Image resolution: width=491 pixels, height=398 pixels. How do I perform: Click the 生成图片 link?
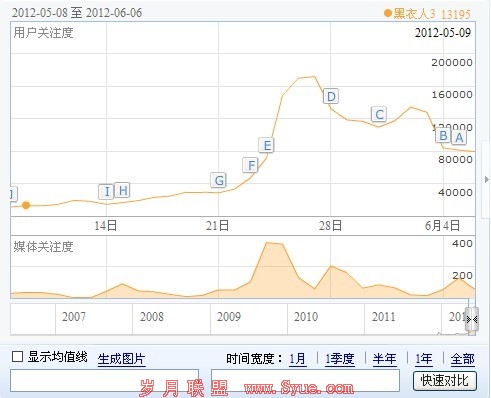pos(121,359)
